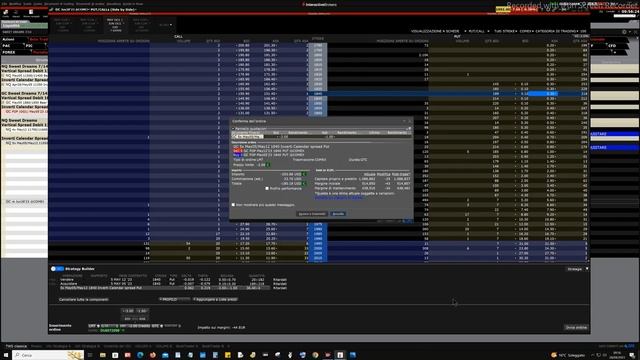Open the blue margin info link in dialog

click(338, 198)
